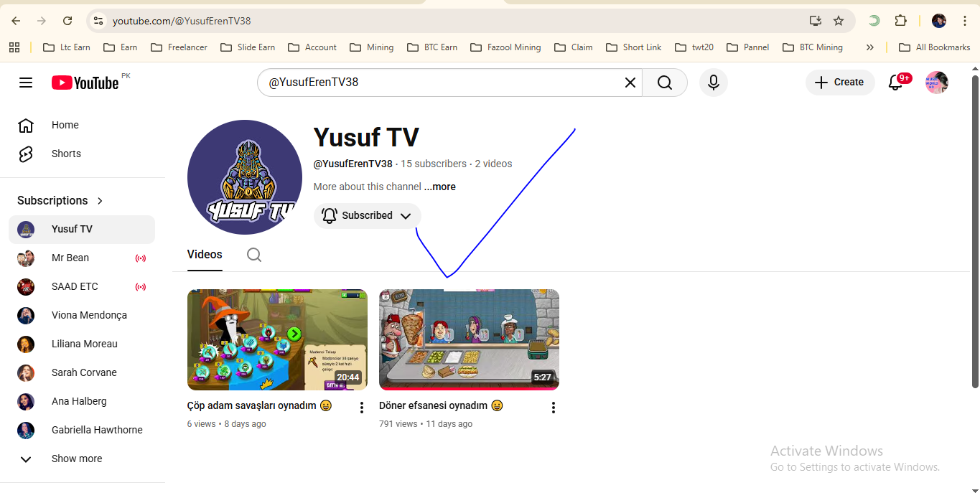Screen dimensions: 980x498
Task: Open options for Döner efsanesi video
Action: pyautogui.click(x=554, y=408)
